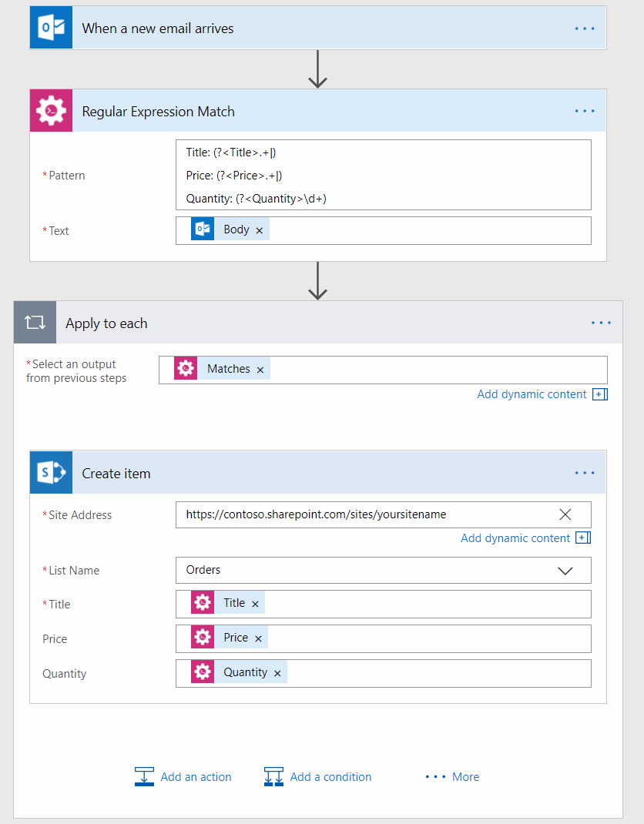Open the Orders List Name dropdown

click(565, 571)
